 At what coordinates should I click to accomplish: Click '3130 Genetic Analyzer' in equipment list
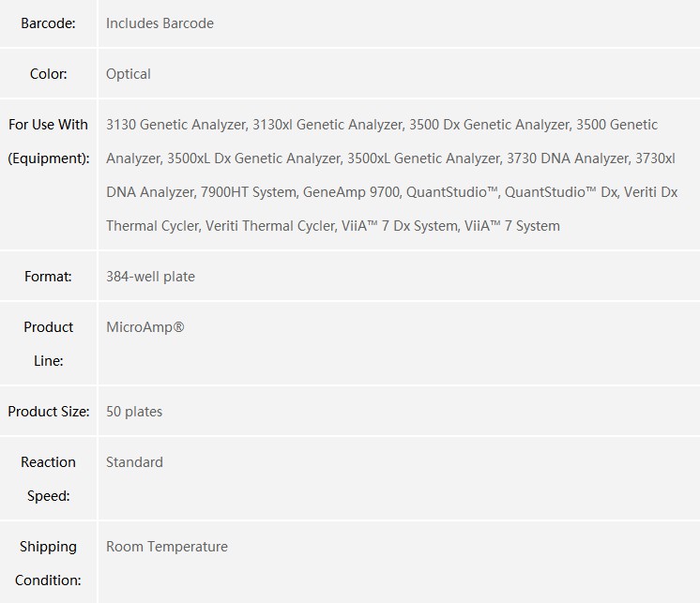coord(175,125)
